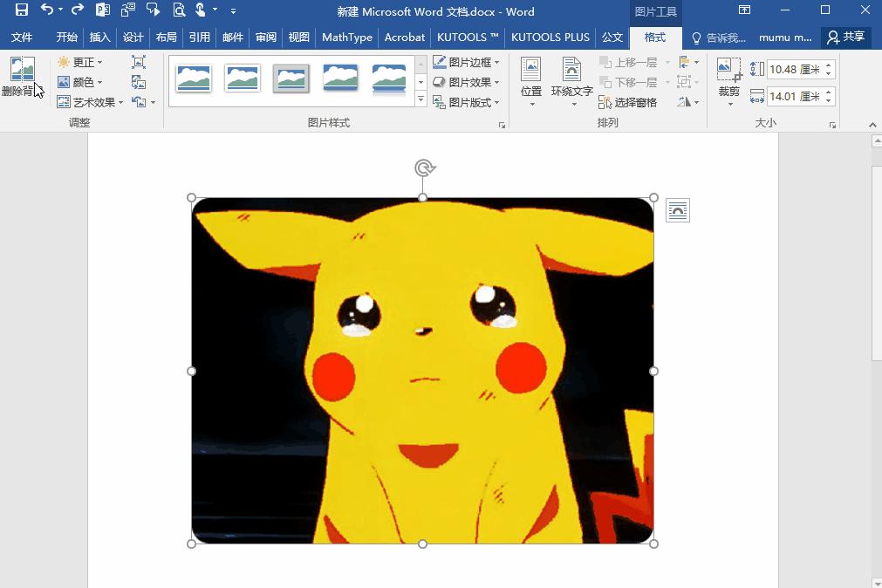Open the Artistic Effects (艺术效果) dropdown
This screenshot has height=588, width=882.
(x=91, y=102)
